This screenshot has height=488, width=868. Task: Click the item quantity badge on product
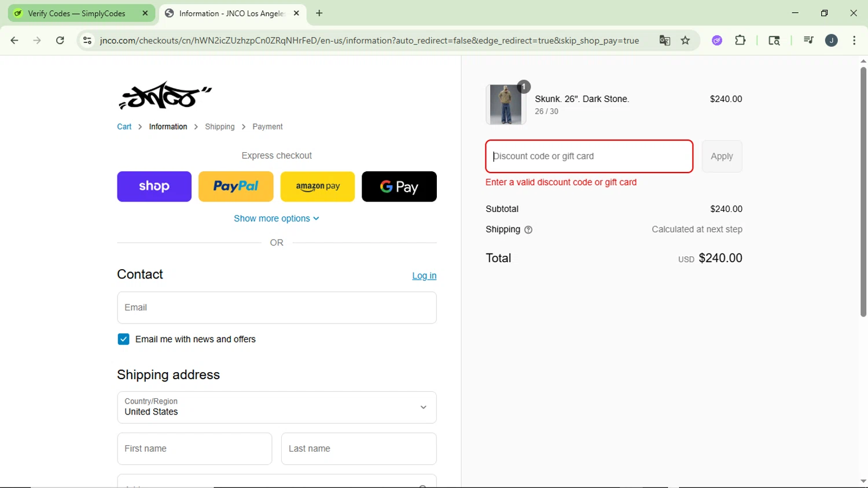[524, 87]
